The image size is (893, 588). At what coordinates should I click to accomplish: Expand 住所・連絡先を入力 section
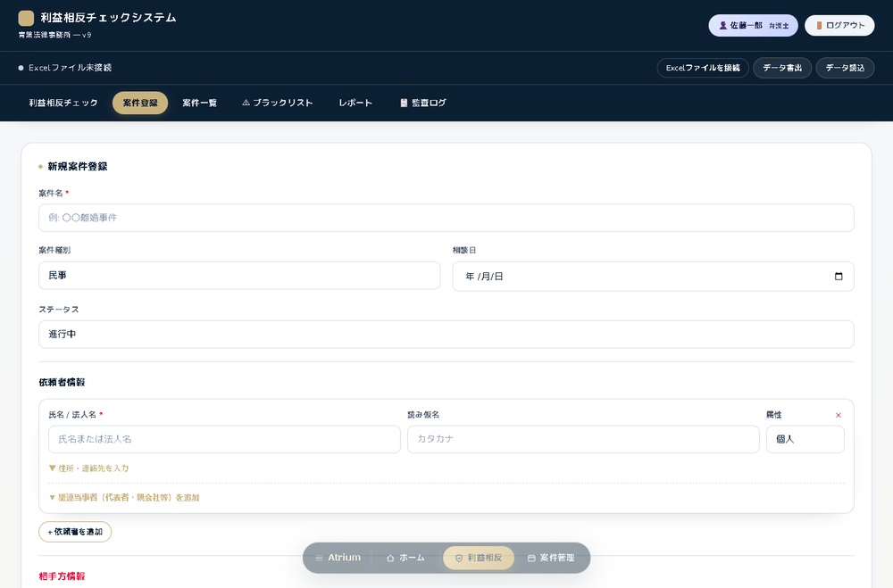point(88,468)
